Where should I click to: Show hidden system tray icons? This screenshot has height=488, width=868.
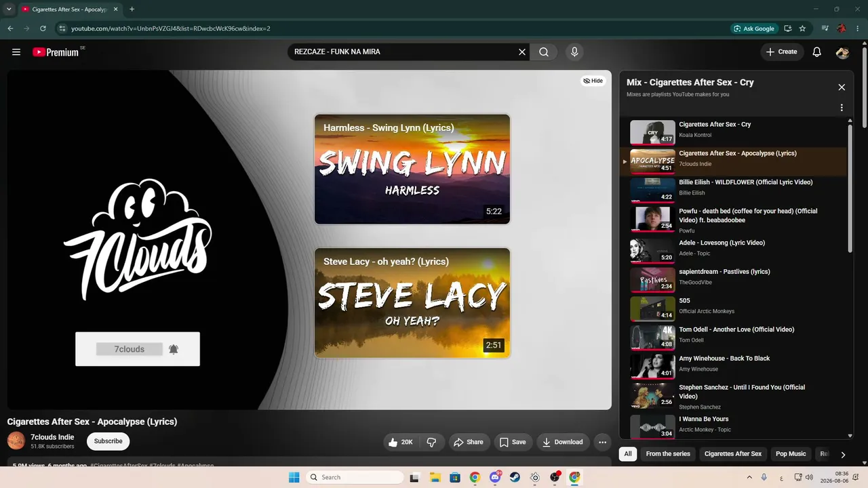(x=749, y=477)
